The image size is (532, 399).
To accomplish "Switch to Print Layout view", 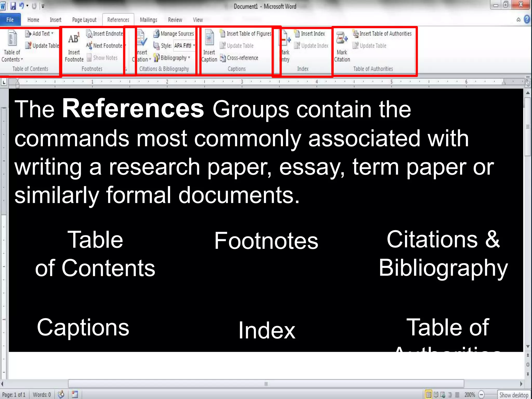I will coord(429,395).
